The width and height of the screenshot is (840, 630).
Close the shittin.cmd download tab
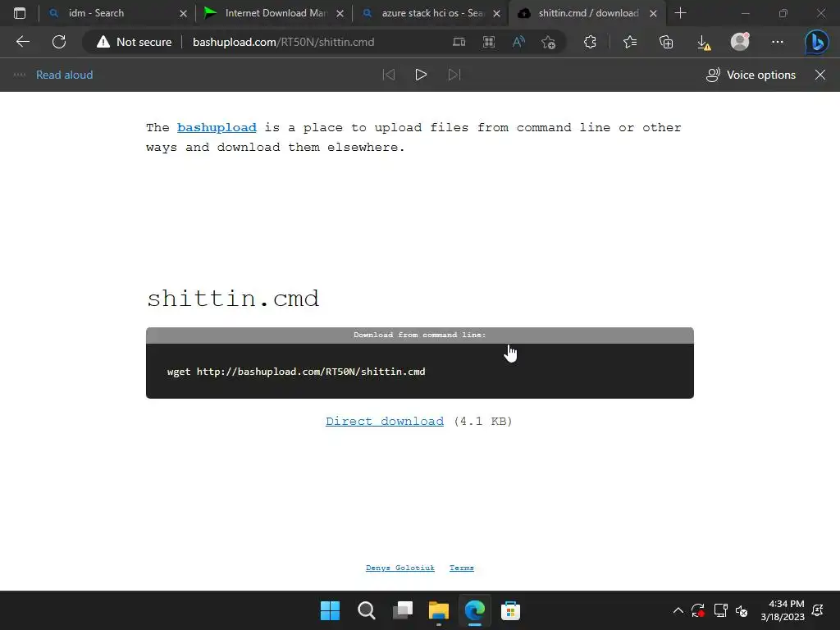point(653,13)
